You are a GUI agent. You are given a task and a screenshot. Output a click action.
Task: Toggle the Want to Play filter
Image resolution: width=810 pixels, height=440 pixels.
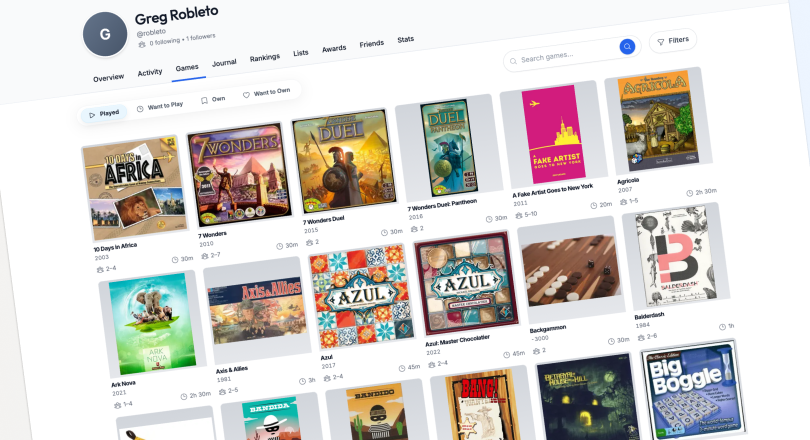[x=160, y=106]
